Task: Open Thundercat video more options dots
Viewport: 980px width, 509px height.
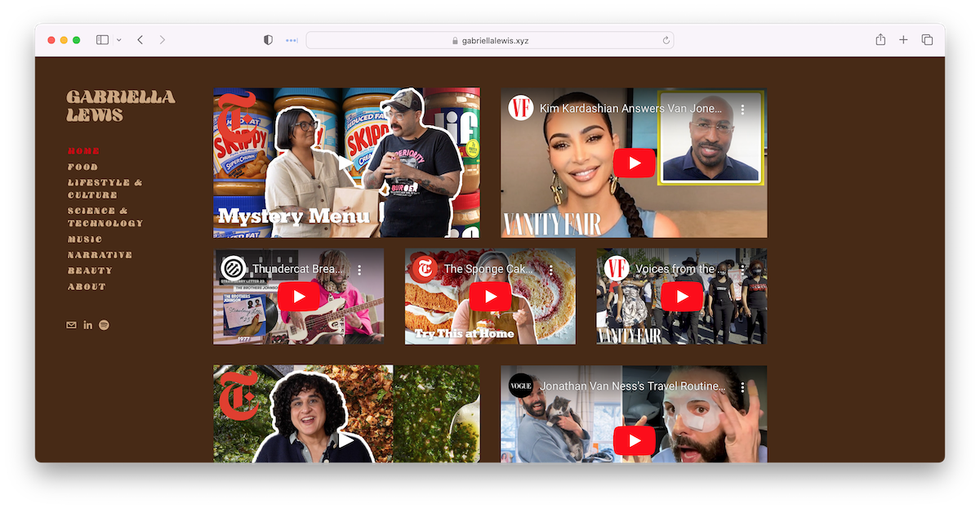Action: 359,270
